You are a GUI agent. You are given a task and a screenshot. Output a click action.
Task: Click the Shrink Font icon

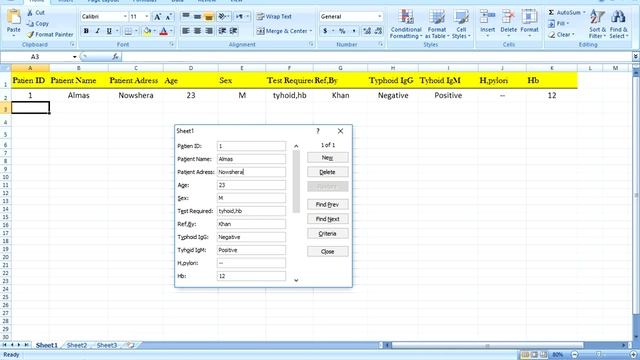168,17
